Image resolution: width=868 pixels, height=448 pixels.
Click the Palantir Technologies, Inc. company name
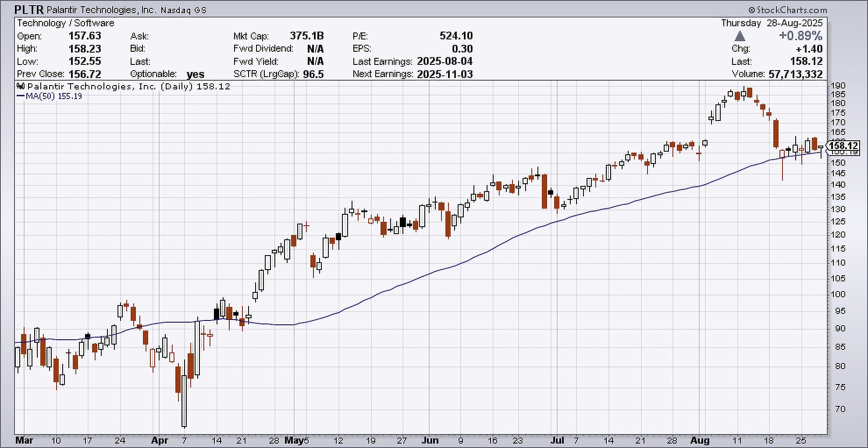(101, 10)
